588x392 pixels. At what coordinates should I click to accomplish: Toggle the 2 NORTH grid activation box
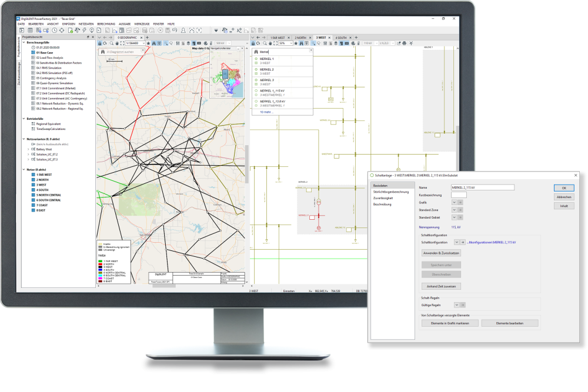pyautogui.click(x=33, y=180)
